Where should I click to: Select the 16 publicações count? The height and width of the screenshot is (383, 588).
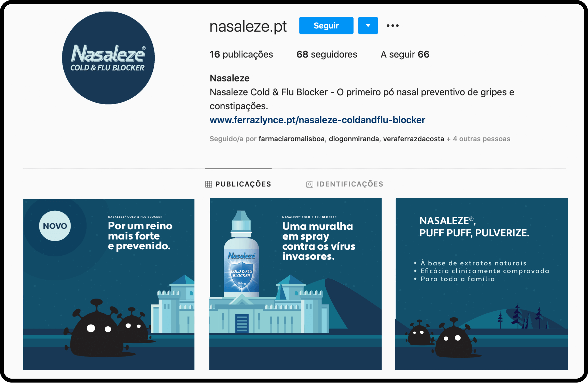(241, 54)
